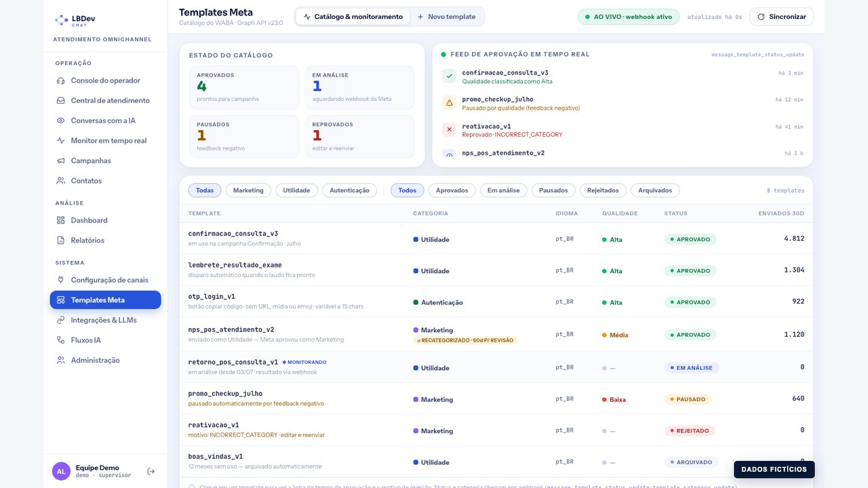Screen dimensions: 868x488
Task: Click the pulse icon beside Monitor em tempo real
Action: click(x=61, y=141)
